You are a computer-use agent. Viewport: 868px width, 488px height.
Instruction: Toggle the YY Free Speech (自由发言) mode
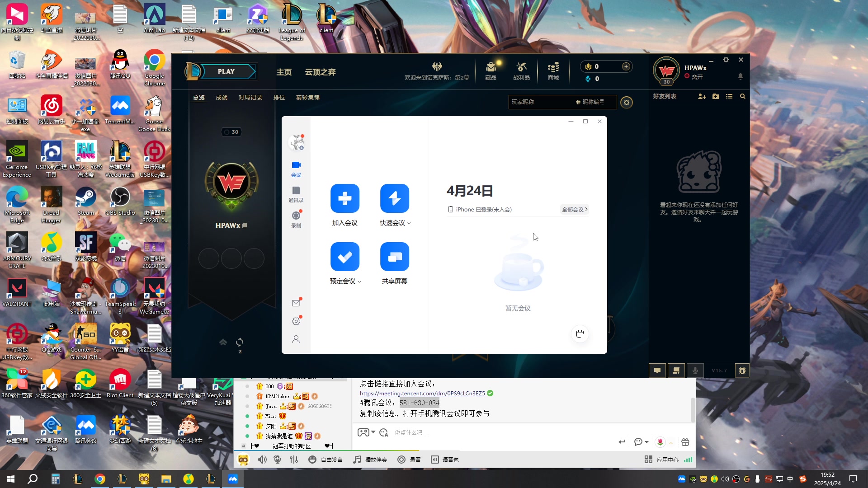click(x=325, y=460)
